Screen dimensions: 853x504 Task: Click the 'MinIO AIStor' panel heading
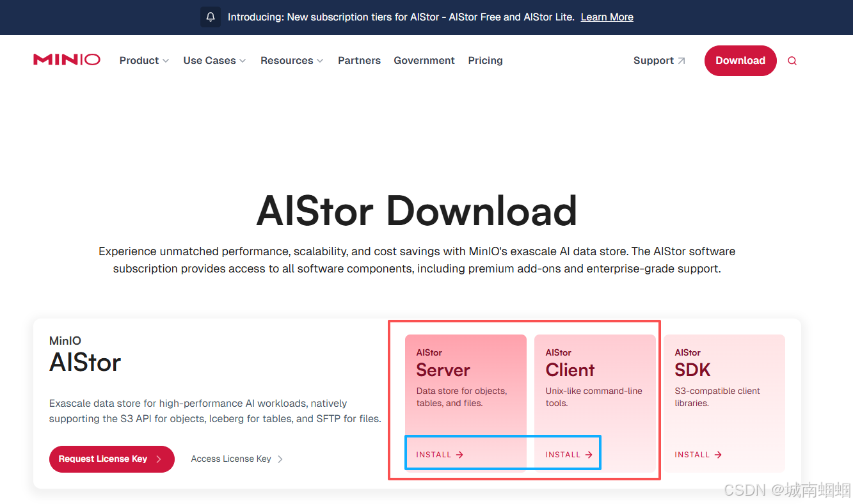pyautogui.click(x=85, y=354)
